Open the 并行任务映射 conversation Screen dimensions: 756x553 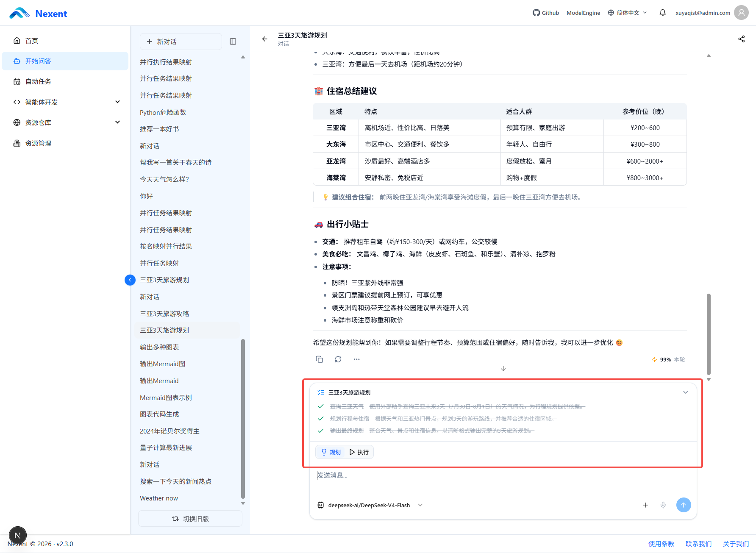(x=187, y=263)
